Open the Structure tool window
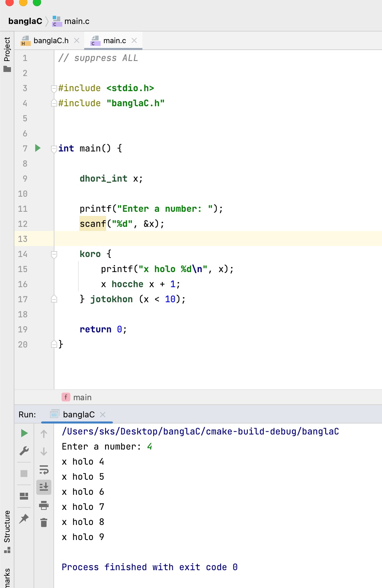The image size is (382, 588). (x=7, y=531)
